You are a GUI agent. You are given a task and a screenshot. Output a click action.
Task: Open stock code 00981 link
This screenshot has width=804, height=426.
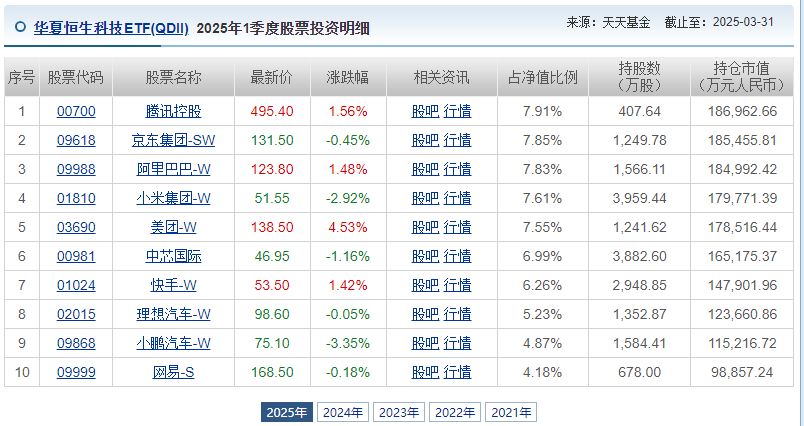(x=76, y=256)
